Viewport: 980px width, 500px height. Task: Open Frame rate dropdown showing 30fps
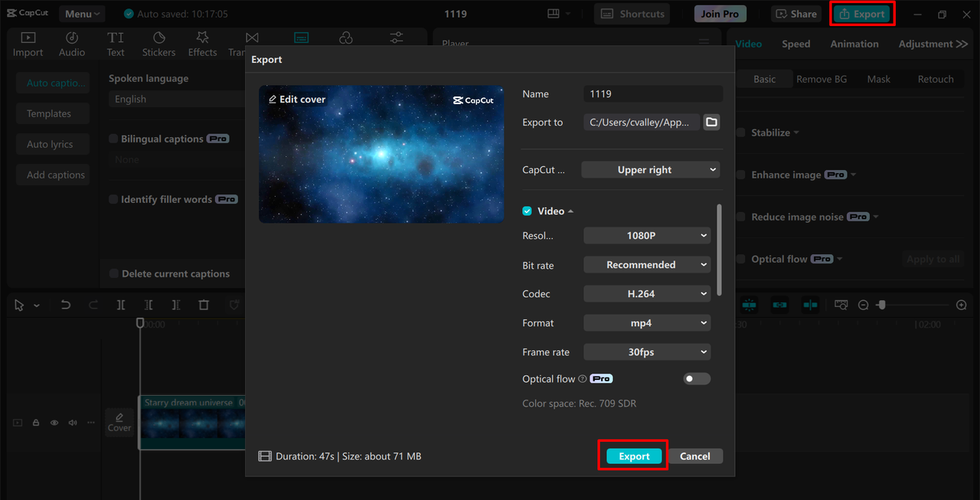click(647, 352)
